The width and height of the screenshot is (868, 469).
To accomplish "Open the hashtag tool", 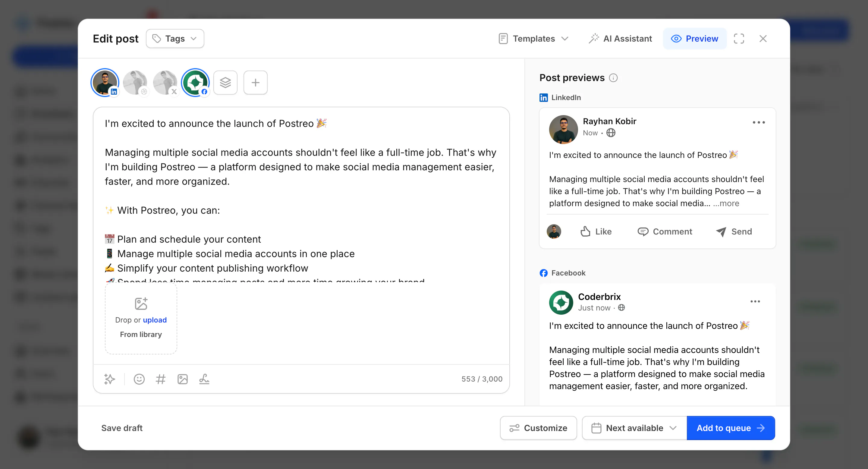I will click(161, 379).
